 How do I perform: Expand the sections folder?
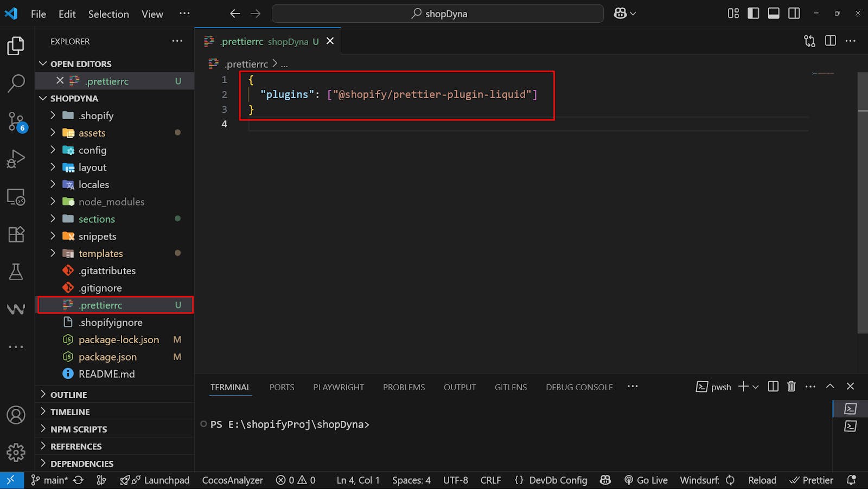point(97,219)
